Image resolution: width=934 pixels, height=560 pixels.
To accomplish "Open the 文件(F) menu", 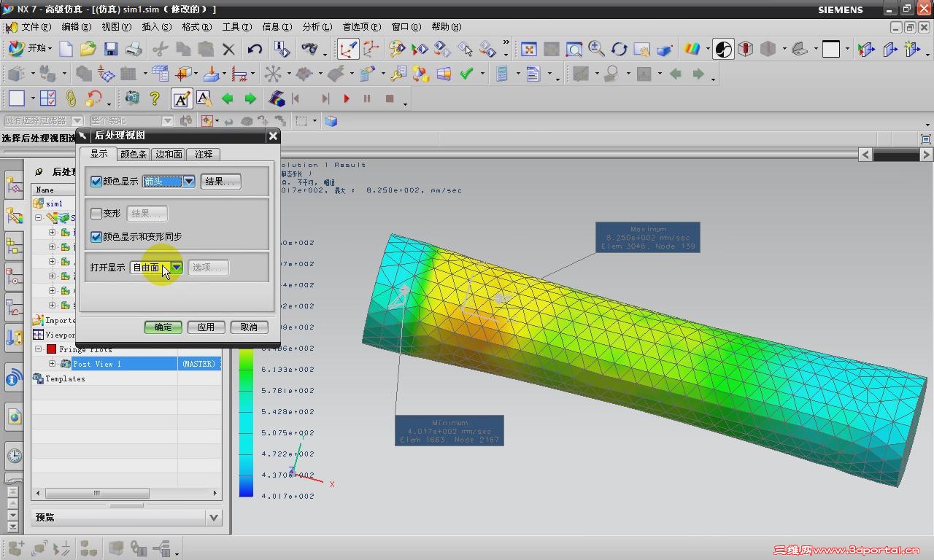I will pyautogui.click(x=36, y=27).
